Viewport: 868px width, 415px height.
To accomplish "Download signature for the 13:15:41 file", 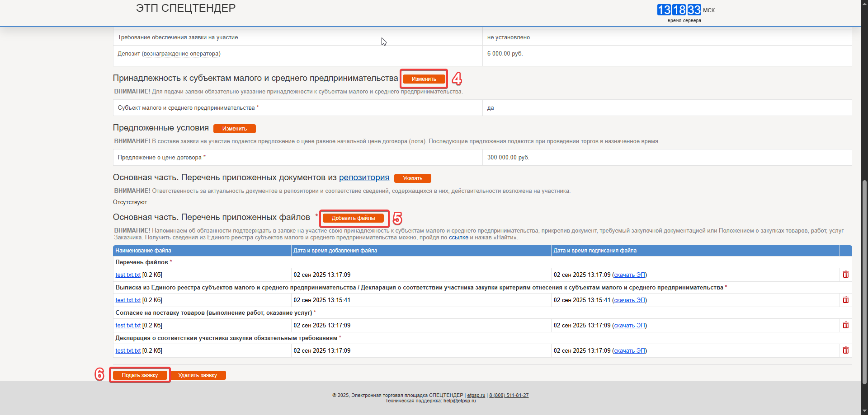I will 629,300.
